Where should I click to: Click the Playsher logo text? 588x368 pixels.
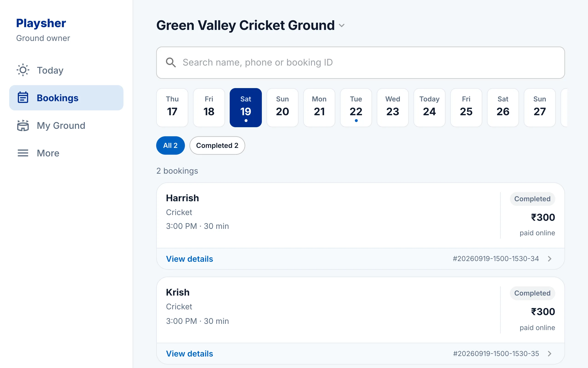click(x=41, y=23)
